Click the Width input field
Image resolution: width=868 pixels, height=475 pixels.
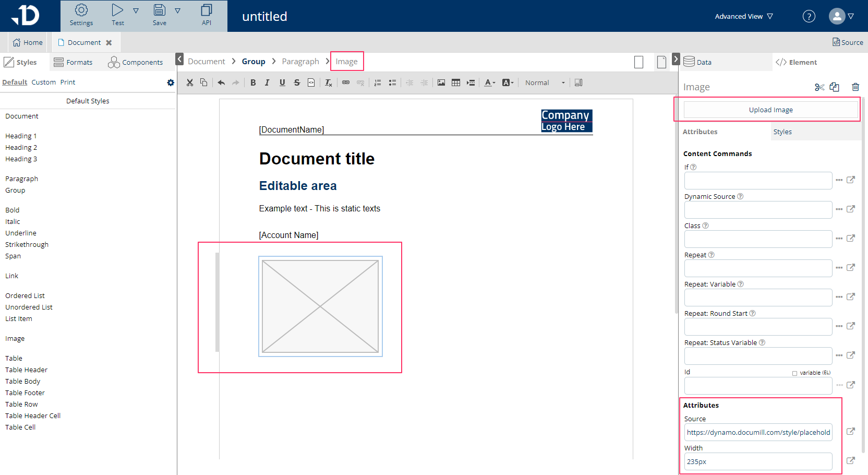(757, 461)
